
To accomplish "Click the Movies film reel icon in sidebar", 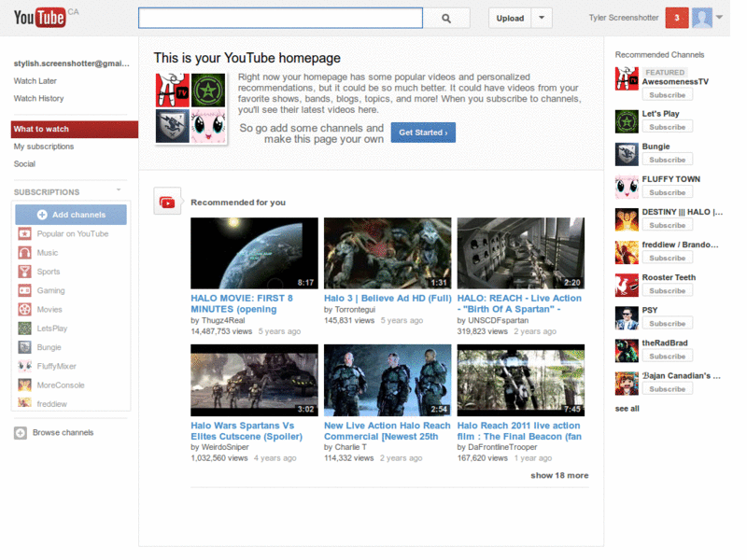I will (x=25, y=310).
